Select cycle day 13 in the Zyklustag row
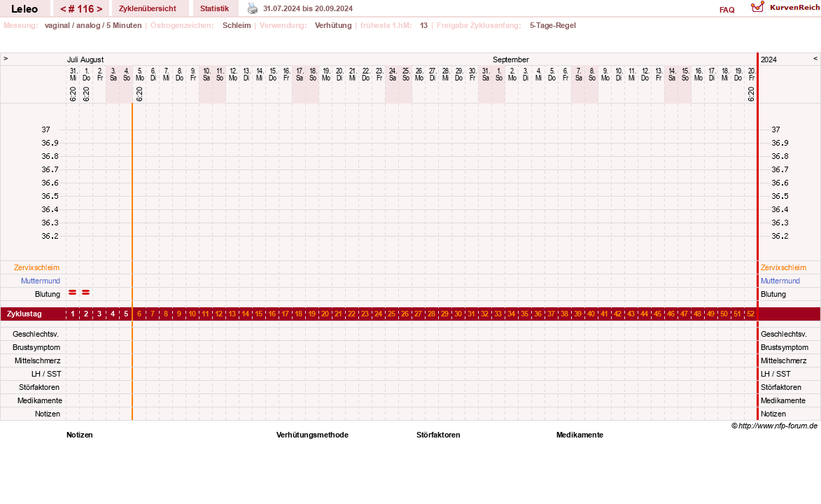 pos(232,314)
